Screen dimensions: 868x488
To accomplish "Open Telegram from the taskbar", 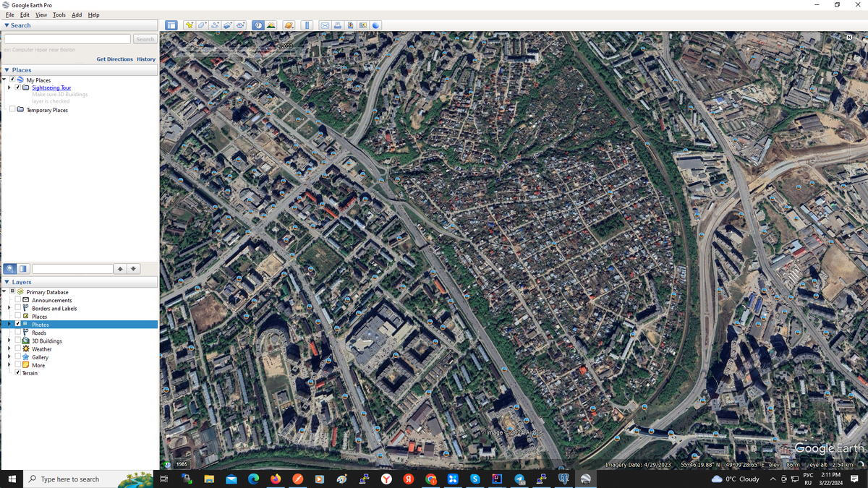I will 519,479.
